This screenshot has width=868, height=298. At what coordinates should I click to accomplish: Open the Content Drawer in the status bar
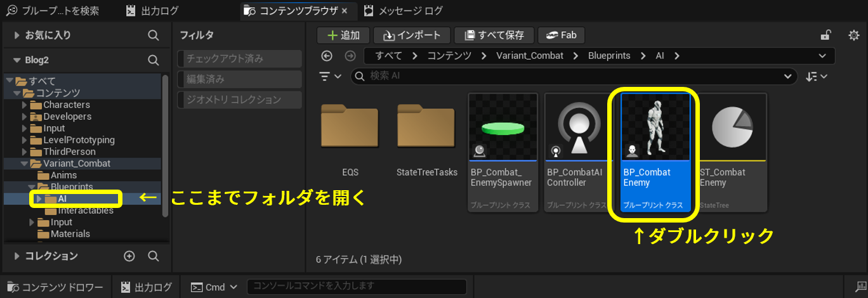(x=55, y=287)
